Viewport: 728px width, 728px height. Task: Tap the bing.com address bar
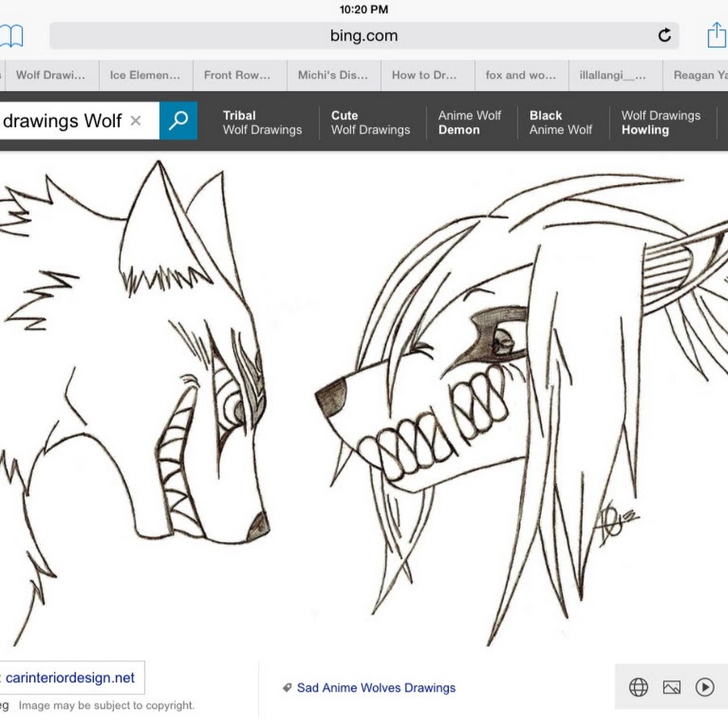(x=364, y=36)
